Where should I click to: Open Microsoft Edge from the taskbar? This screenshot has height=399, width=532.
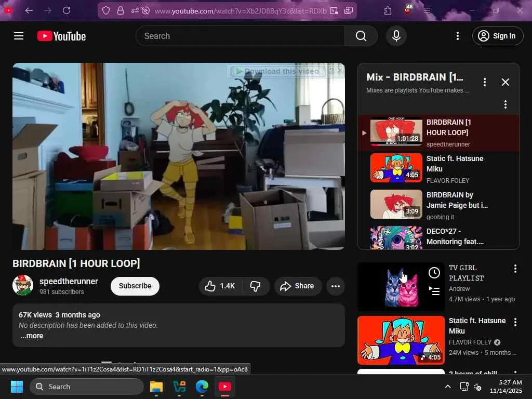pos(202,387)
